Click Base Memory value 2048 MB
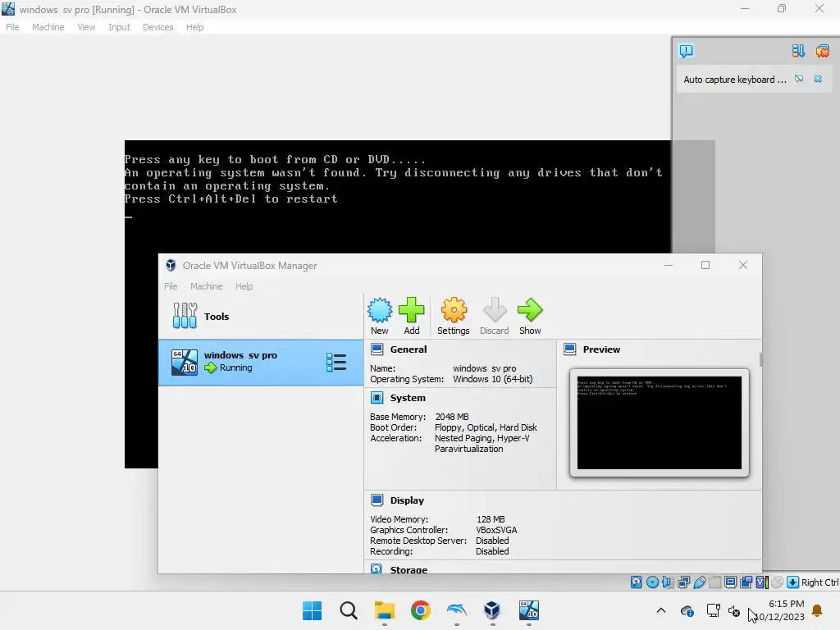 coord(452,416)
